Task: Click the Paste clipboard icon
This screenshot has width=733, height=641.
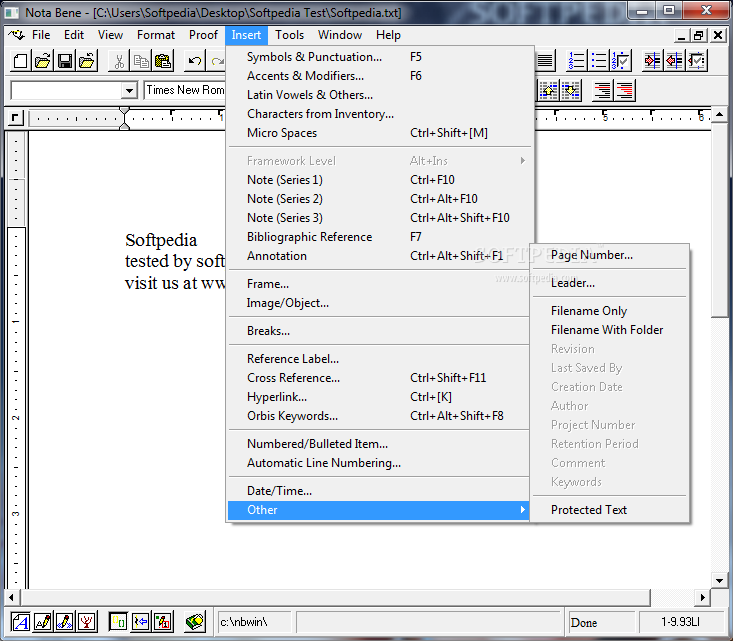Action: click(163, 61)
